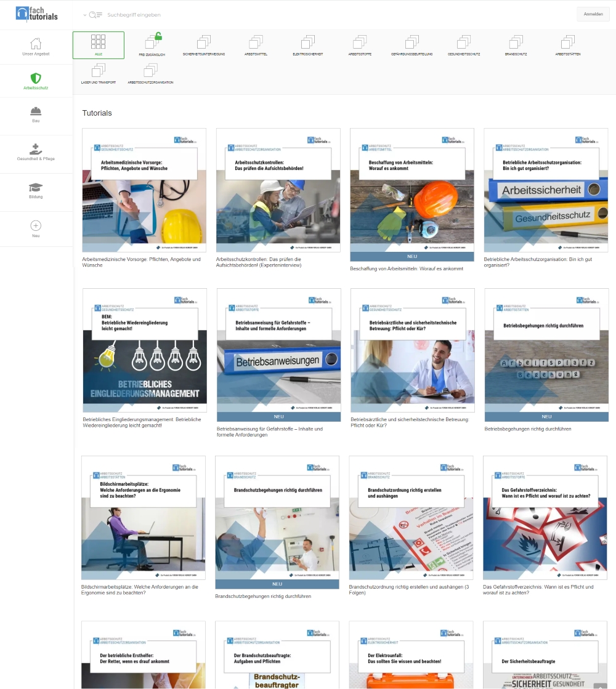Click NEU badge under Beschaffung von Arbeitsmitteln
The image size is (616, 689).
[x=412, y=257]
